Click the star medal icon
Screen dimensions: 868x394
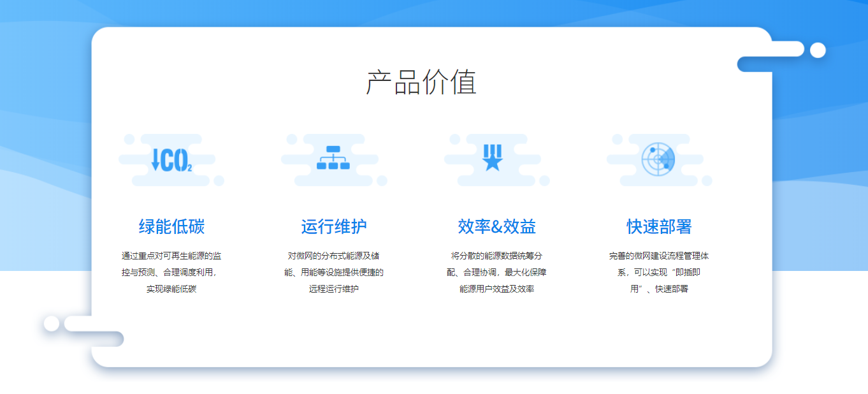pos(493,157)
